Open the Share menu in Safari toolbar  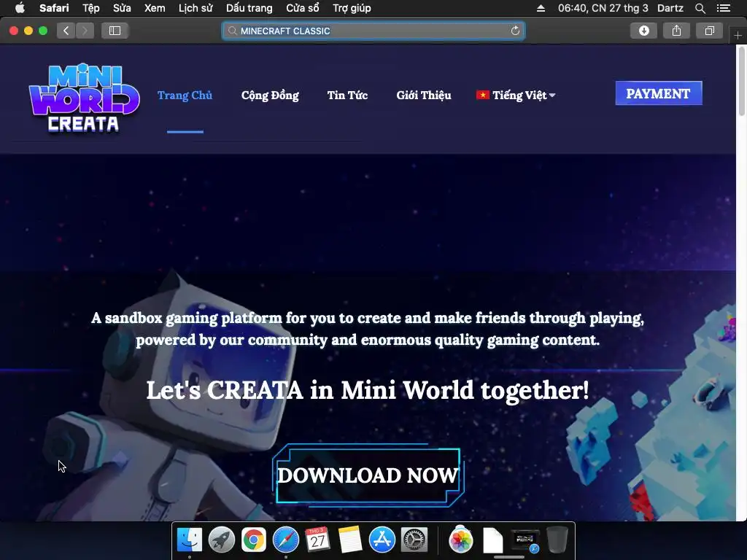click(x=676, y=31)
